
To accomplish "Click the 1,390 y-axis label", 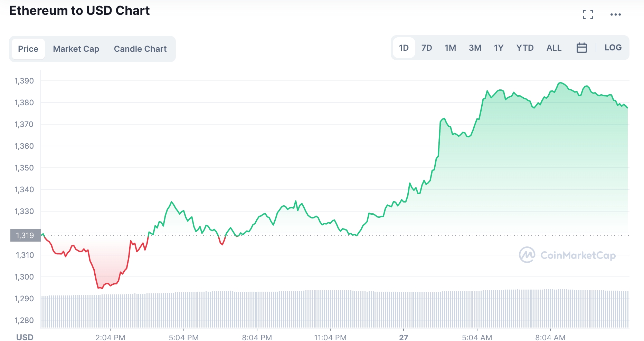I will (24, 81).
